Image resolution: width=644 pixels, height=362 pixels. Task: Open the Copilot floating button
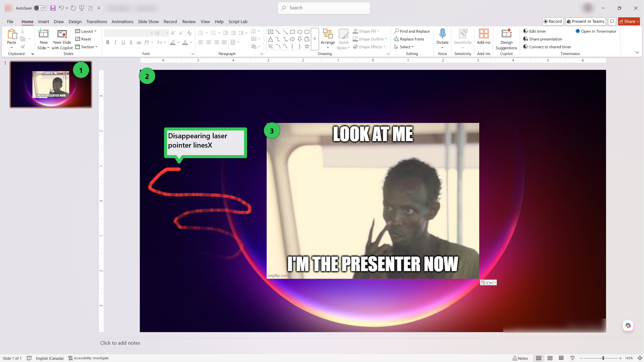628,326
